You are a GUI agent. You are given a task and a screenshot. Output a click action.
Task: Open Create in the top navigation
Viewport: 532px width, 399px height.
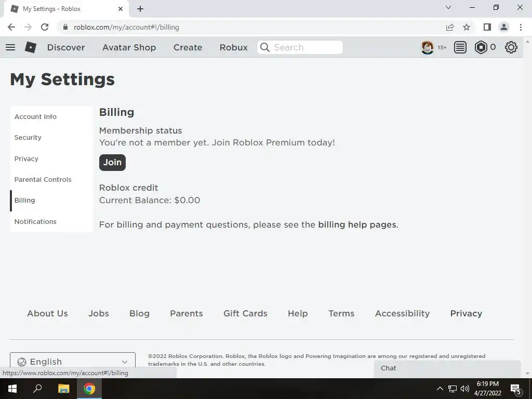(x=188, y=47)
